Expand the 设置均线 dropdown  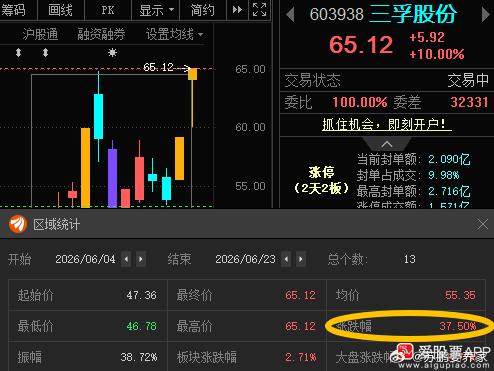(x=174, y=34)
